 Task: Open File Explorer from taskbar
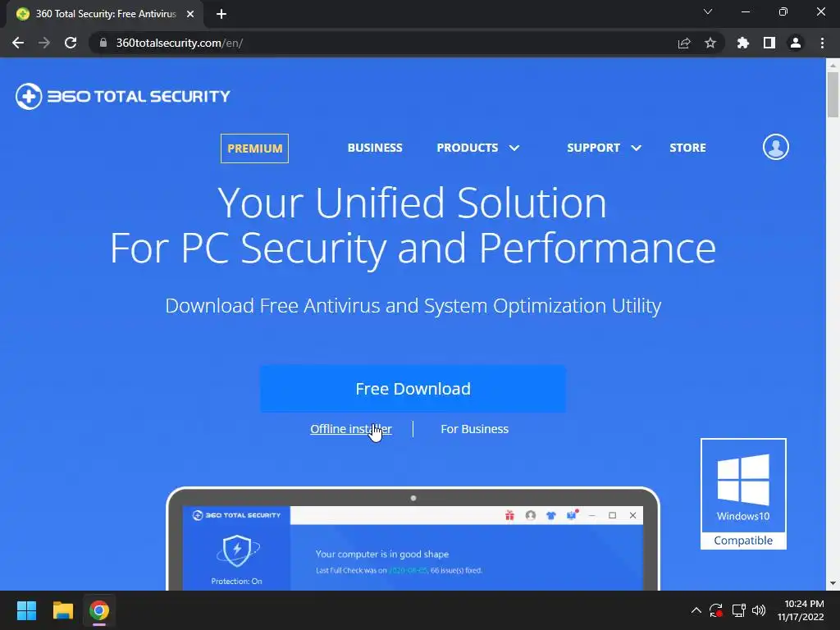(x=62, y=610)
